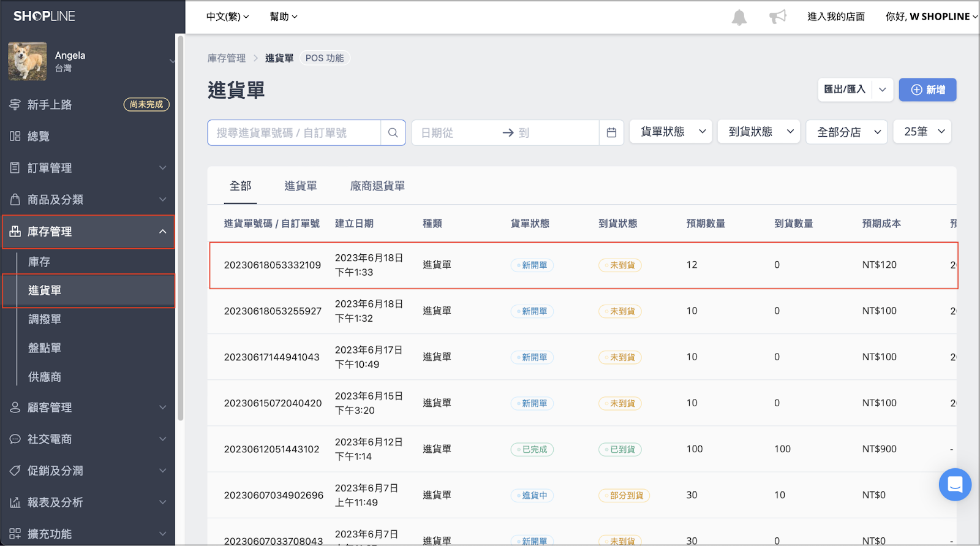
Task: Click the 尚未完成 badge
Action: click(146, 105)
